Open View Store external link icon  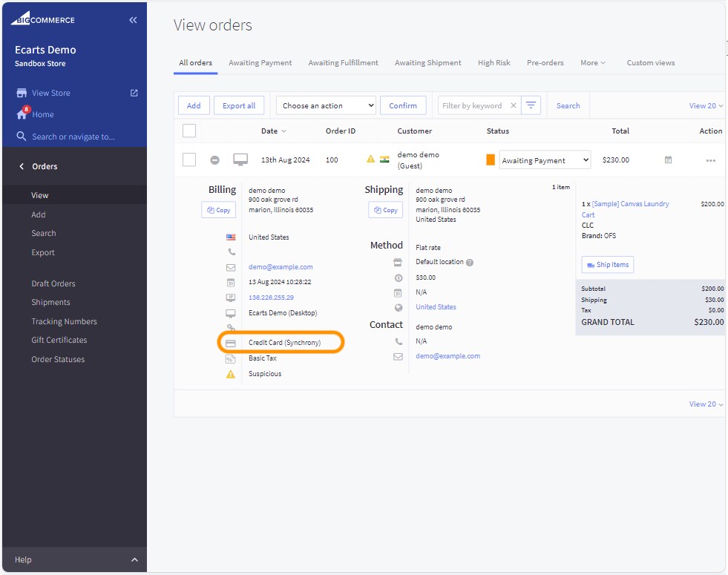134,93
